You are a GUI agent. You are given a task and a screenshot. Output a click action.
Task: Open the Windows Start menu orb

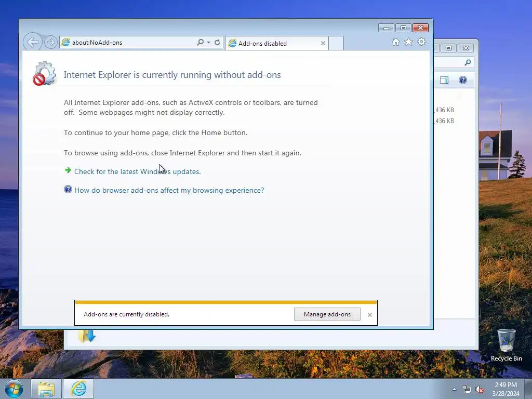tap(14, 389)
